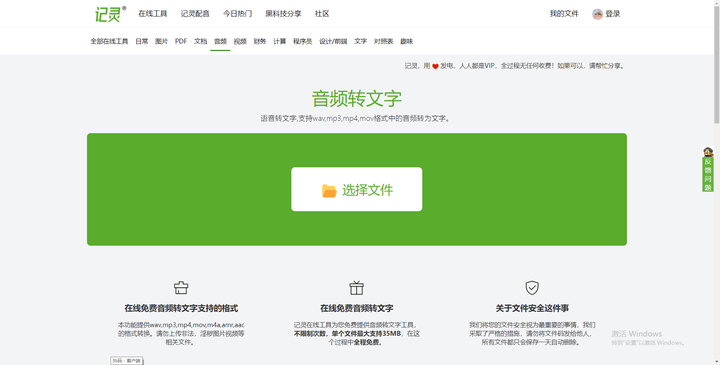Click the 单个文件最大支持35MB text
Image resolution: width=720 pixels, height=365 pixels.
coord(367,334)
